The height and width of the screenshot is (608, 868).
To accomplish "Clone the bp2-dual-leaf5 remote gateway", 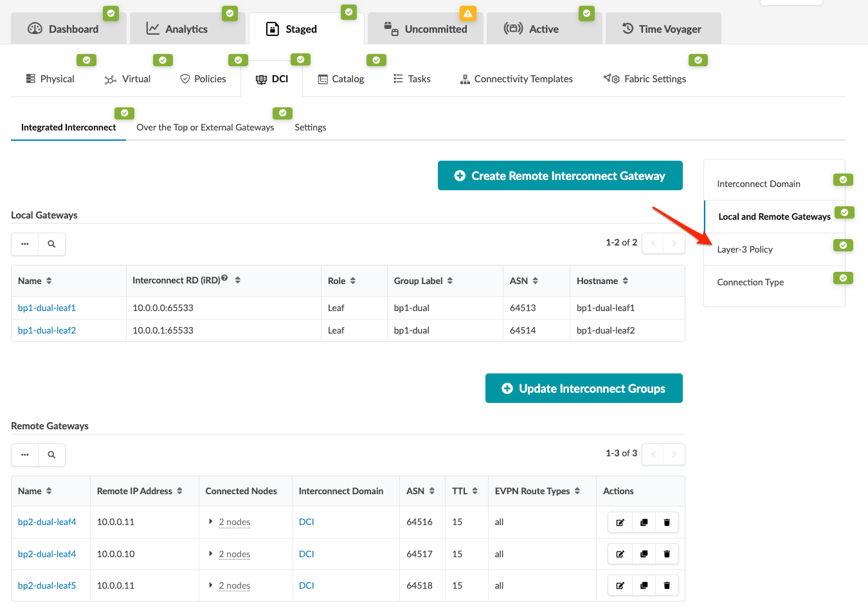I will [644, 586].
